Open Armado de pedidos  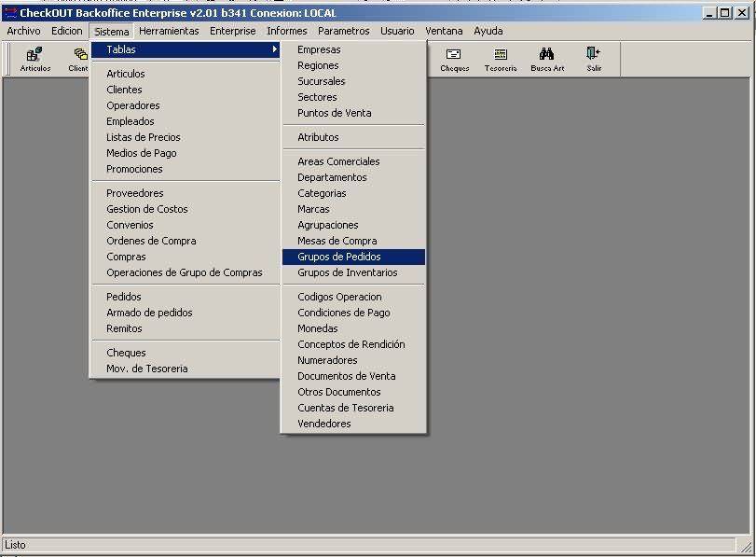[186, 313]
